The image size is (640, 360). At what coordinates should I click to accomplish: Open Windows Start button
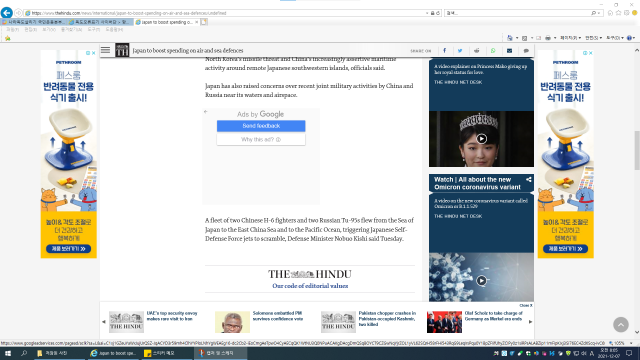7,353
